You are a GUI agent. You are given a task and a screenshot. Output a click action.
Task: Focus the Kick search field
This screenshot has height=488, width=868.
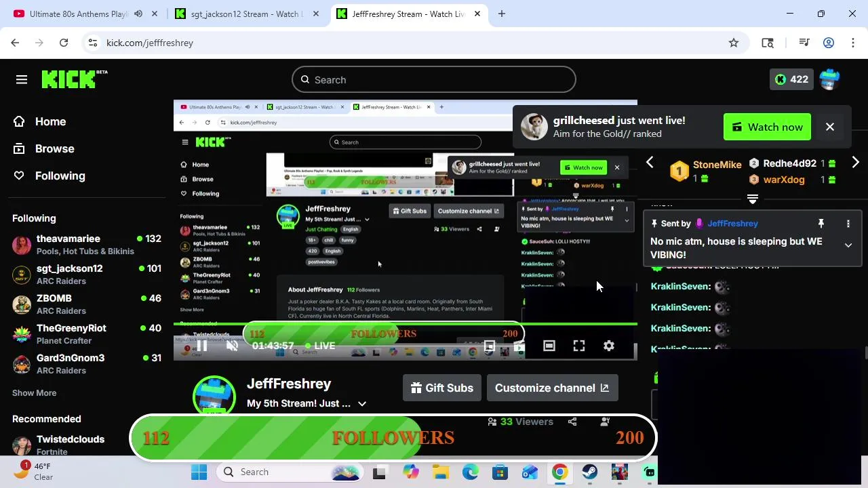434,80
